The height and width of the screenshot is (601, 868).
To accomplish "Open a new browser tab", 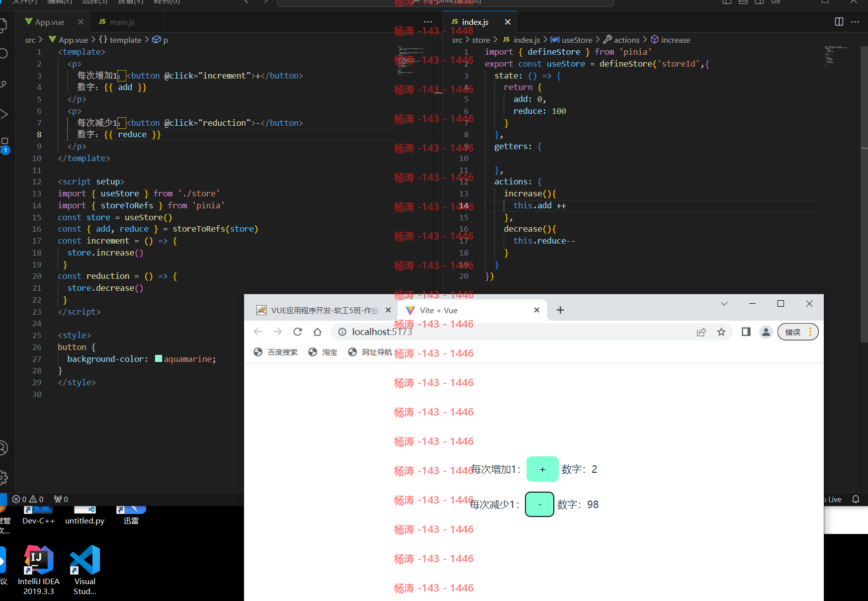I will tap(560, 310).
